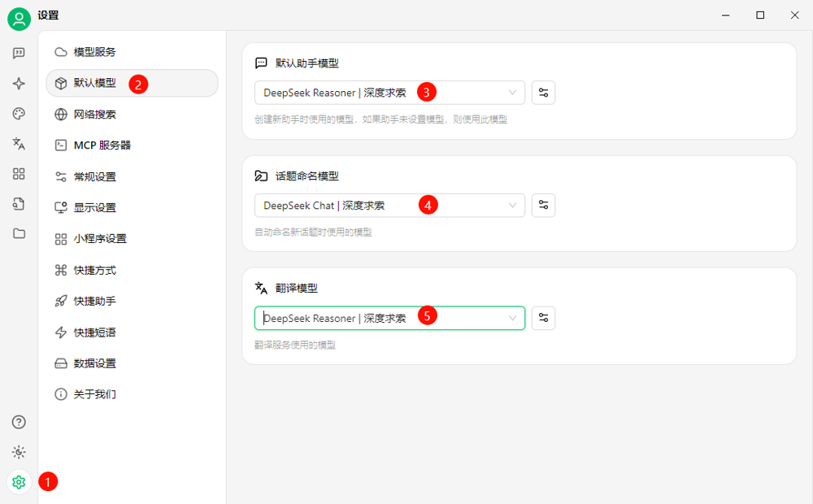Open the assistant chat icon in left sidebar

point(19,53)
